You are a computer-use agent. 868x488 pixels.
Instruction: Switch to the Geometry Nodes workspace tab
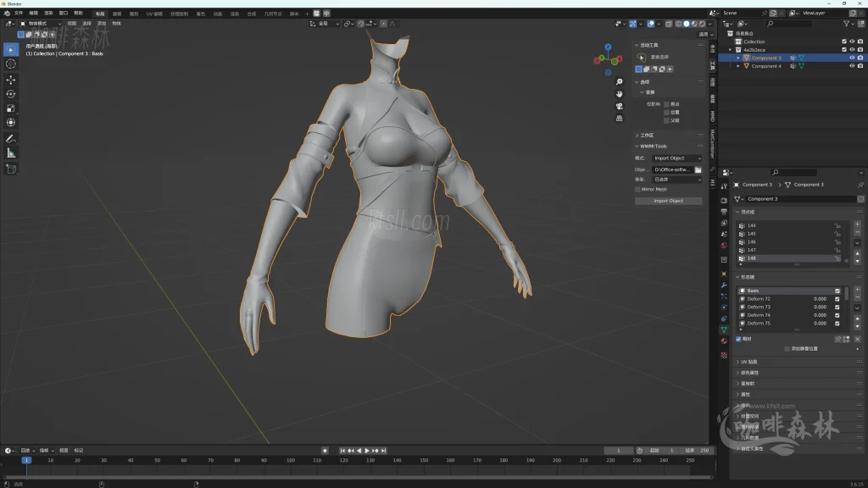pyautogui.click(x=273, y=14)
